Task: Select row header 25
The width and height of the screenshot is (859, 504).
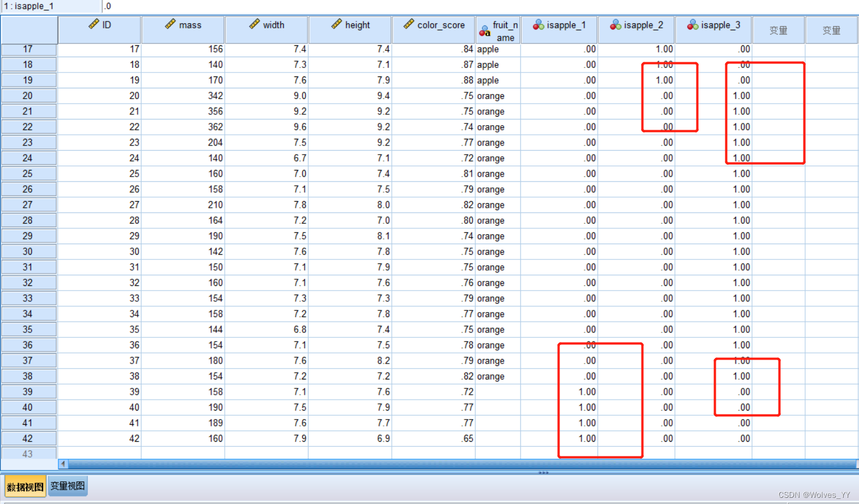Action: (28, 174)
